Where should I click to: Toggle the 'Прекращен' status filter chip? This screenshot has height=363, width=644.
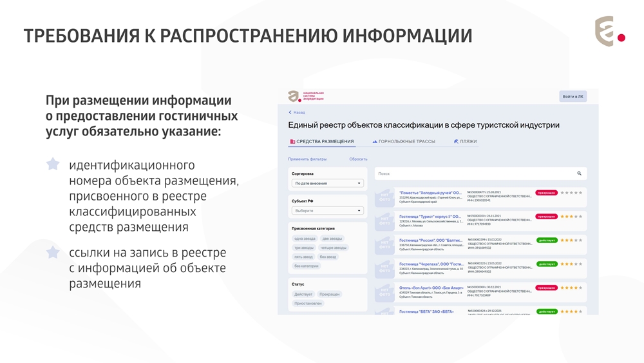point(329,295)
